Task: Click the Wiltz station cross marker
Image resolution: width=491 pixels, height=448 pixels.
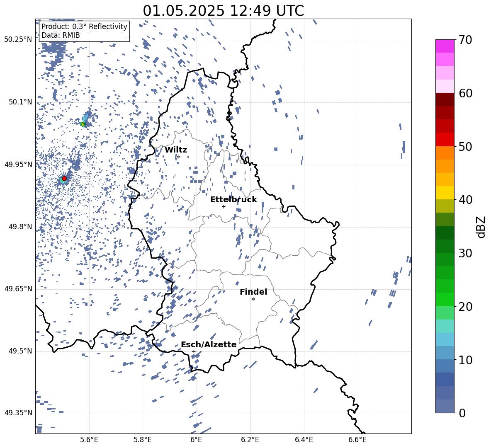Action: [178, 157]
